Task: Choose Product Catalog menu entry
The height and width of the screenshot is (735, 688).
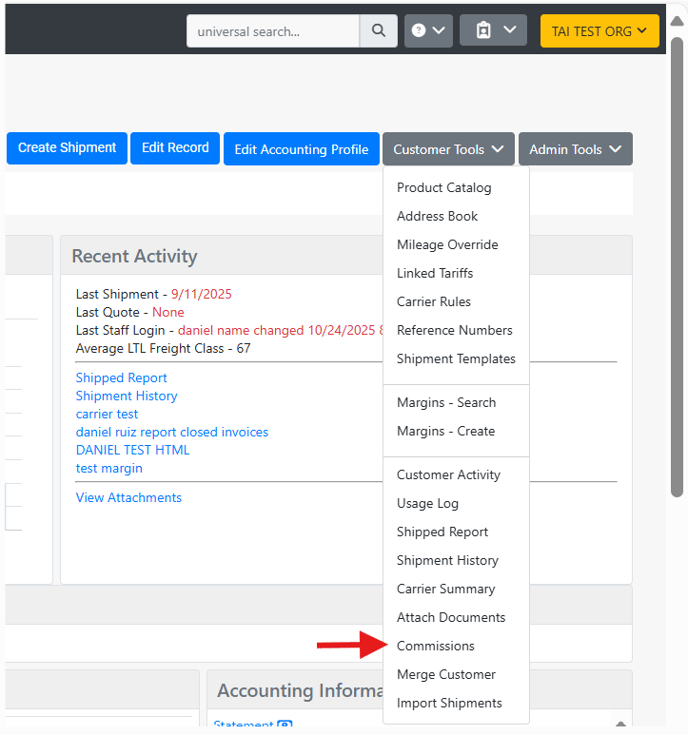Action: [443, 188]
